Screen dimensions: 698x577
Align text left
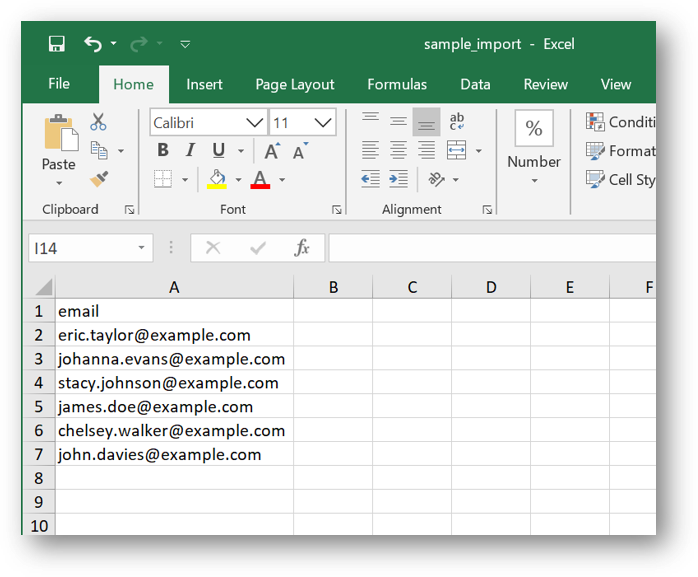click(370, 150)
